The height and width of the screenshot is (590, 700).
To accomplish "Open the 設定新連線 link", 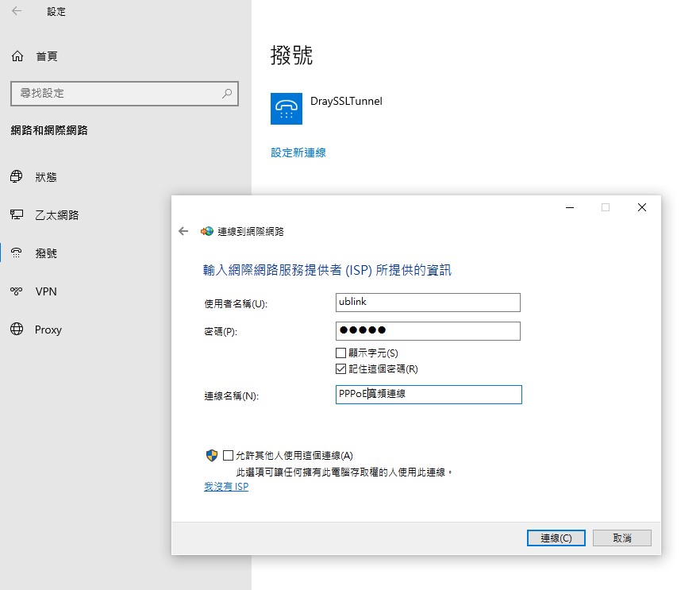I will click(x=298, y=152).
